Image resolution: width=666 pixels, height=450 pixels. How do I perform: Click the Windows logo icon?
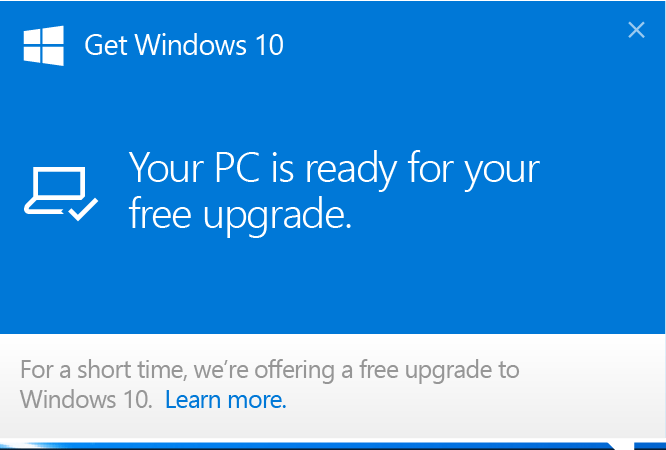44,45
